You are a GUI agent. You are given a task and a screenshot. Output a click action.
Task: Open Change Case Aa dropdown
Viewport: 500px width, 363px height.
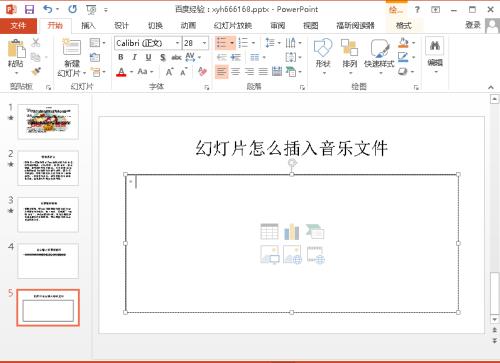pos(145,71)
